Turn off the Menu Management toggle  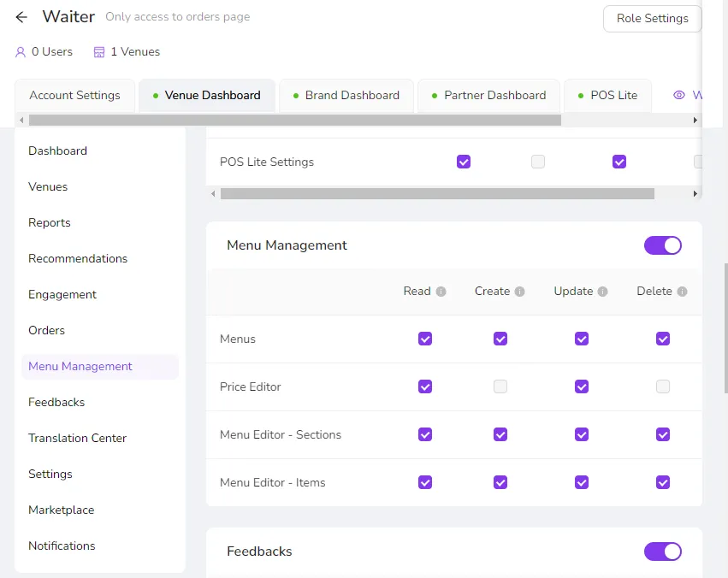(662, 245)
